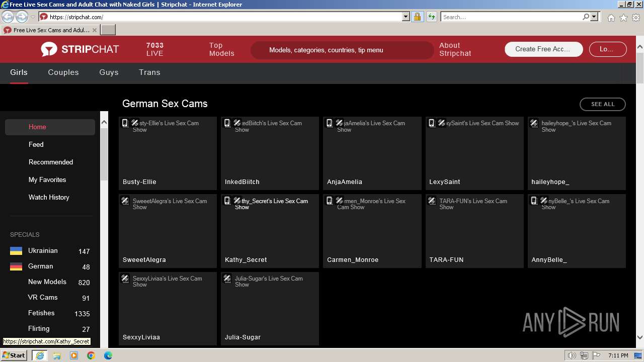Click the SEE ALL button
Viewport: 644px width, 362px height.
pos(603,104)
